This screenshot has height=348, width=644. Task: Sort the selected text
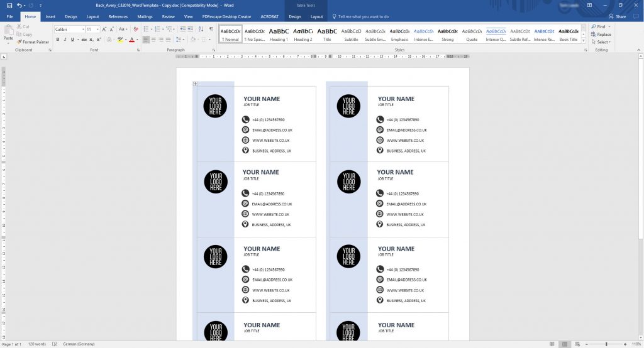point(201,29)
